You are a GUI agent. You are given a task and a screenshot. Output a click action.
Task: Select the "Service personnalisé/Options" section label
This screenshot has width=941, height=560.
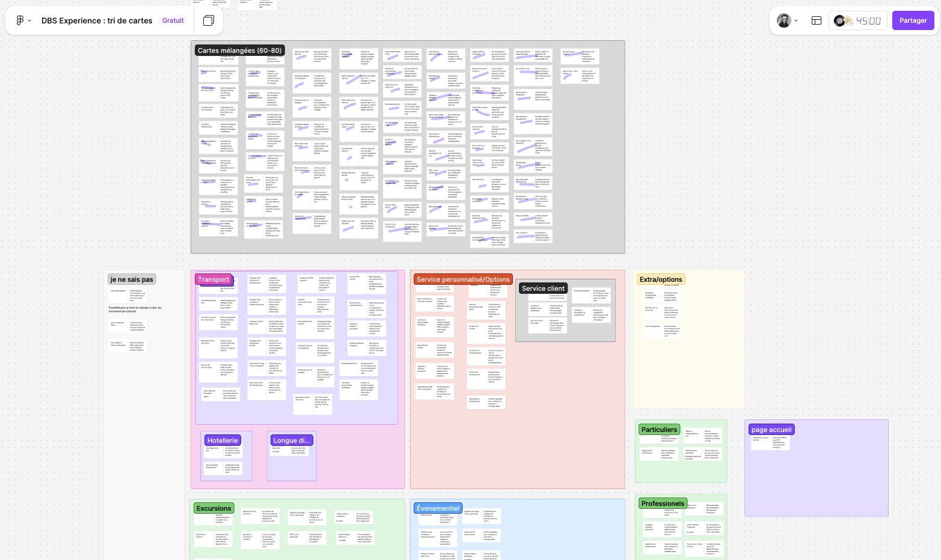click(x=463, y=279)
